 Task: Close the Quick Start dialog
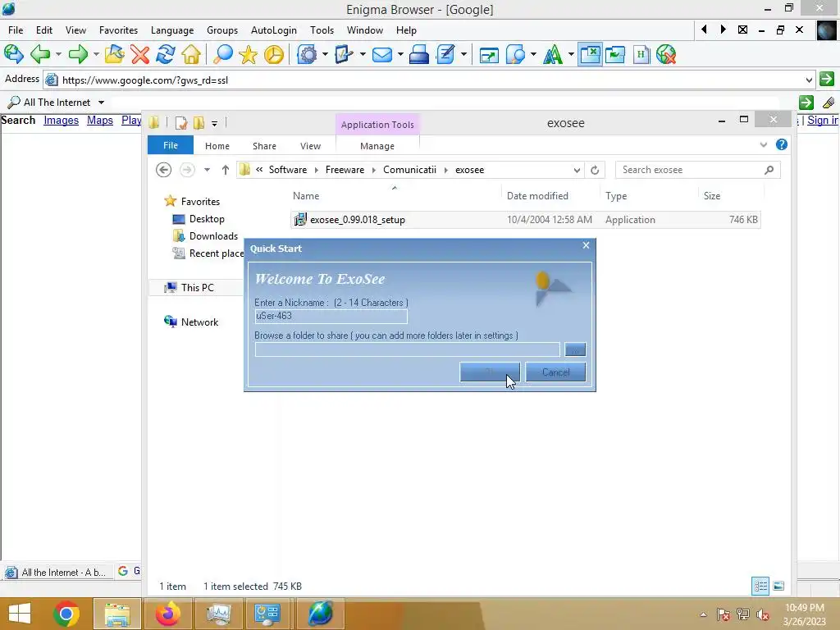(x=586, y=245)
